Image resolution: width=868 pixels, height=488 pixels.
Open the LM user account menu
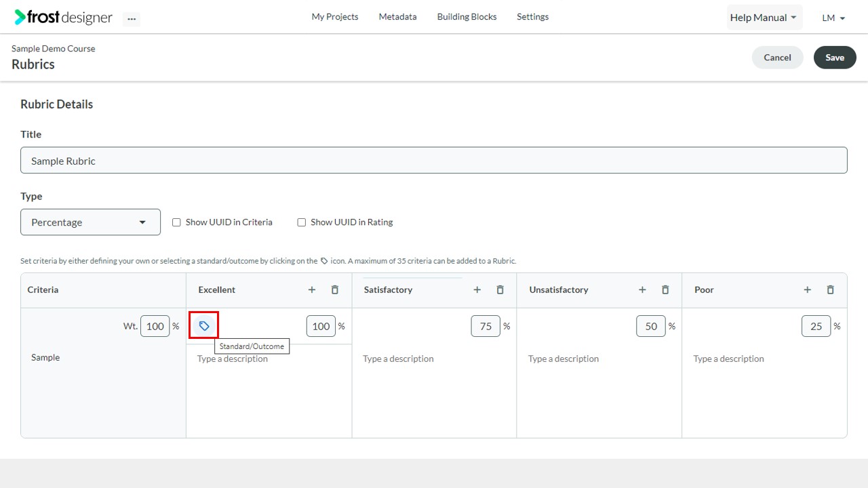pos(833,18)
